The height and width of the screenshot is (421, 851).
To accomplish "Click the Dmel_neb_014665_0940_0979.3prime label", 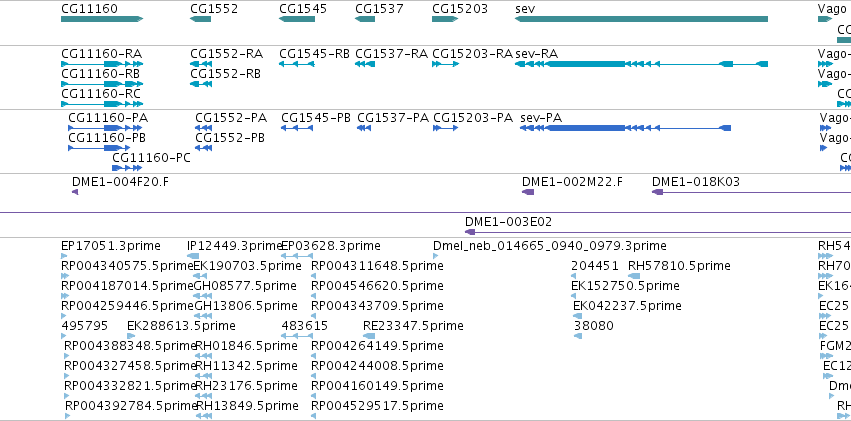I will click(x=550, y=246).
